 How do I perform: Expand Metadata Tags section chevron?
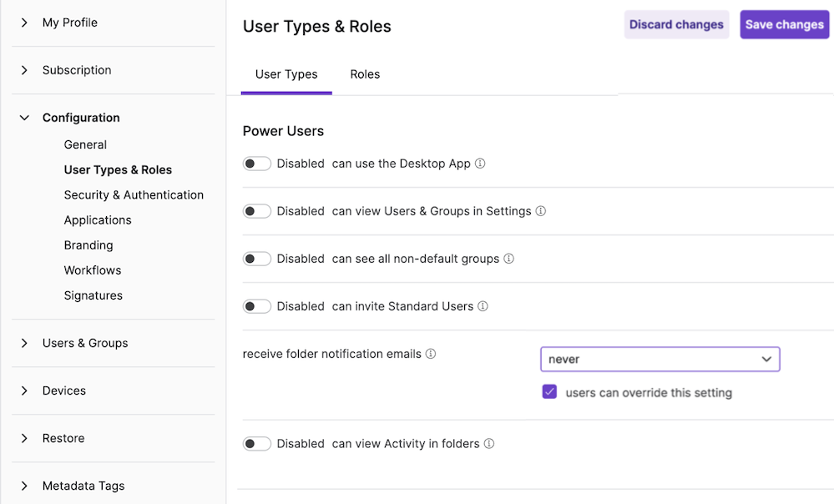pos(24,486)
